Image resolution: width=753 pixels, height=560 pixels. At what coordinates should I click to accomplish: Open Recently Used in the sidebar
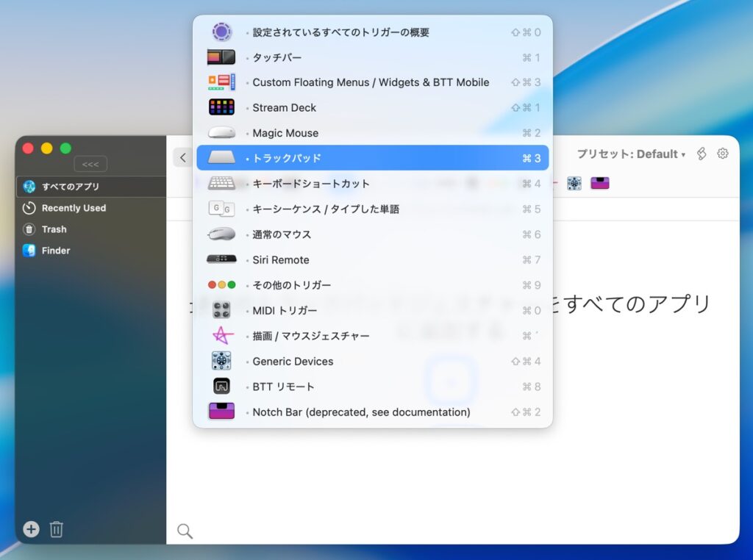(74, 208)
